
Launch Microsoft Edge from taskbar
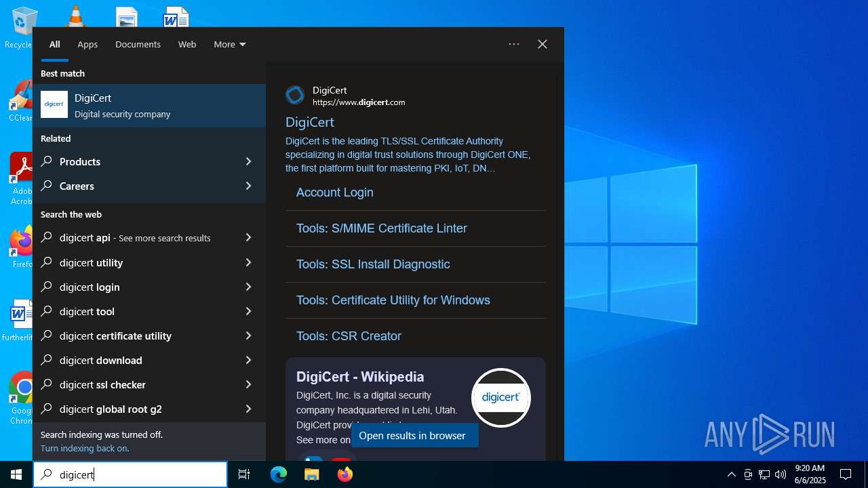tap(279, 474)
